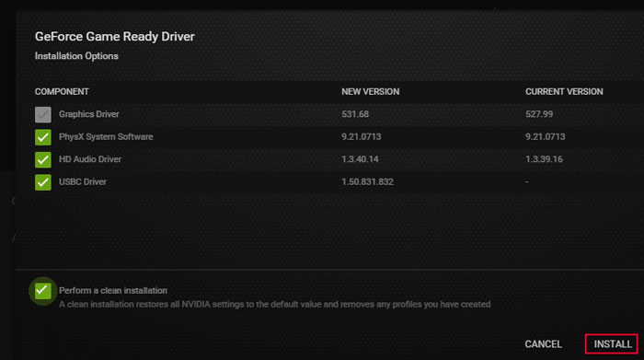Click the PhysX System Software label
644x360 pixels.
(x=106, y=137)
